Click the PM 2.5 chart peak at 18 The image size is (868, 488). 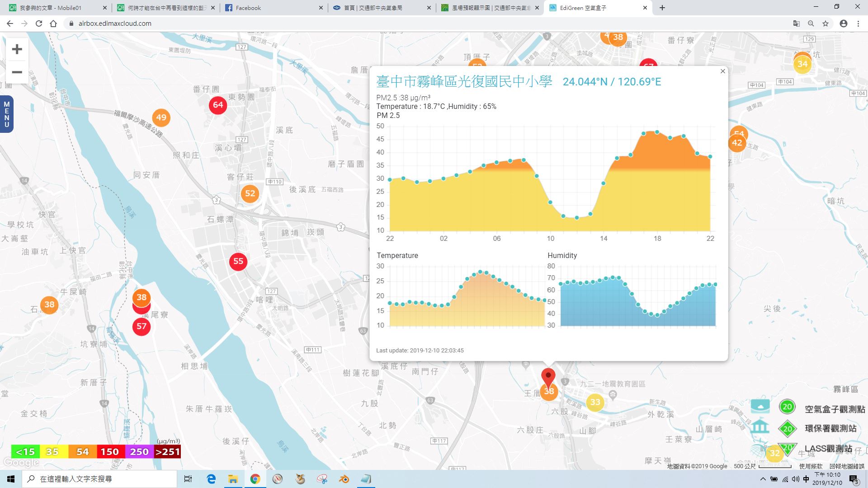(657, 132)
